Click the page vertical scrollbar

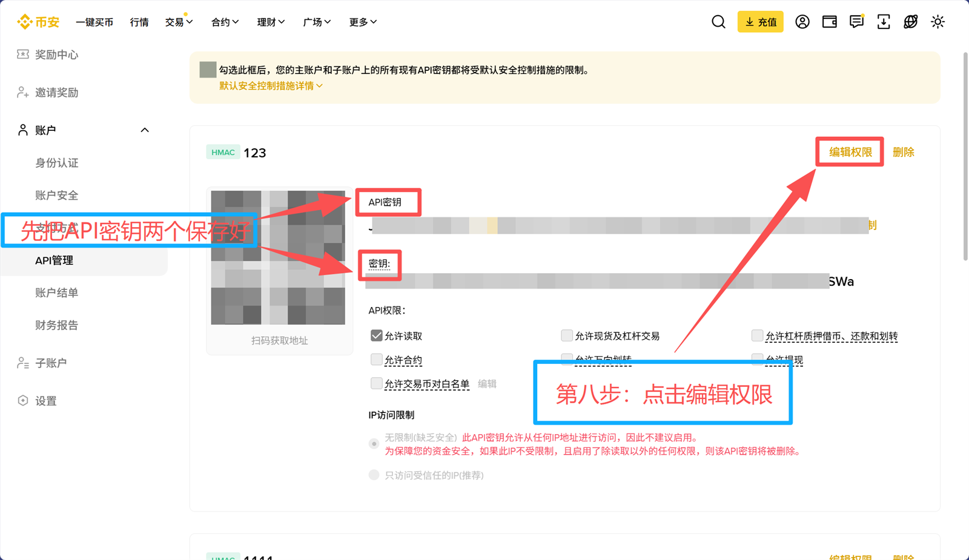pos(965,156)
